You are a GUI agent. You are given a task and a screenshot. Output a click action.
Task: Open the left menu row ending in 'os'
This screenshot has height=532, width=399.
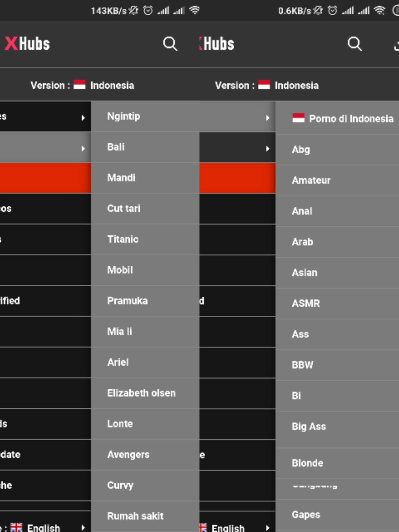[45, 209]
